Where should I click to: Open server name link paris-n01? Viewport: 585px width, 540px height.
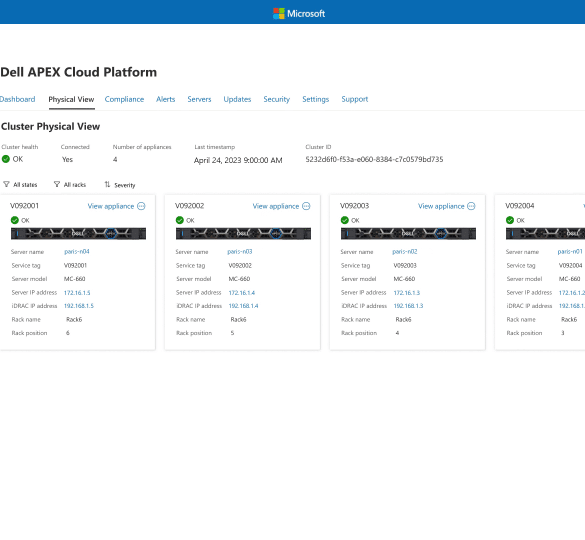coord(570,252)
